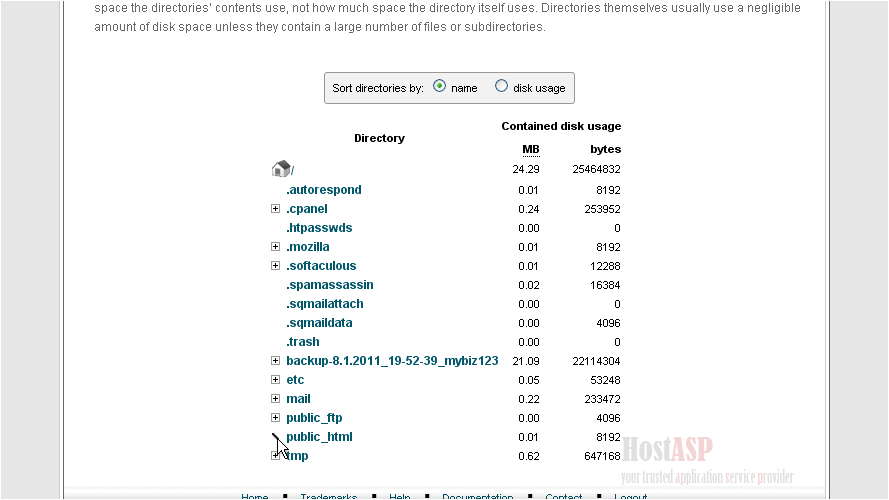This screenshot has width=889, height=500.
Task: Expand the etc directory
Action: click(x=276, y=380)
